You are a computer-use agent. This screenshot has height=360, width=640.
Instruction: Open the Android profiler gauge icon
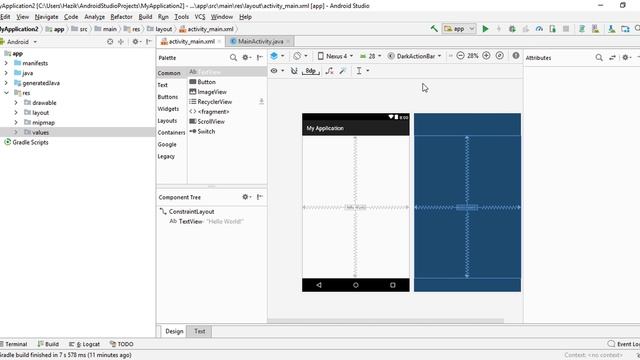coord(539,29)
